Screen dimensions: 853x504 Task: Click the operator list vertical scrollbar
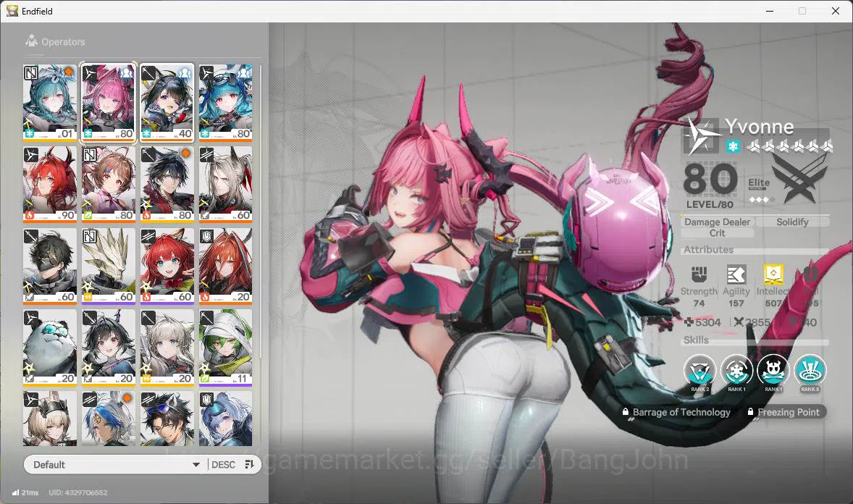tap(260, 212)
